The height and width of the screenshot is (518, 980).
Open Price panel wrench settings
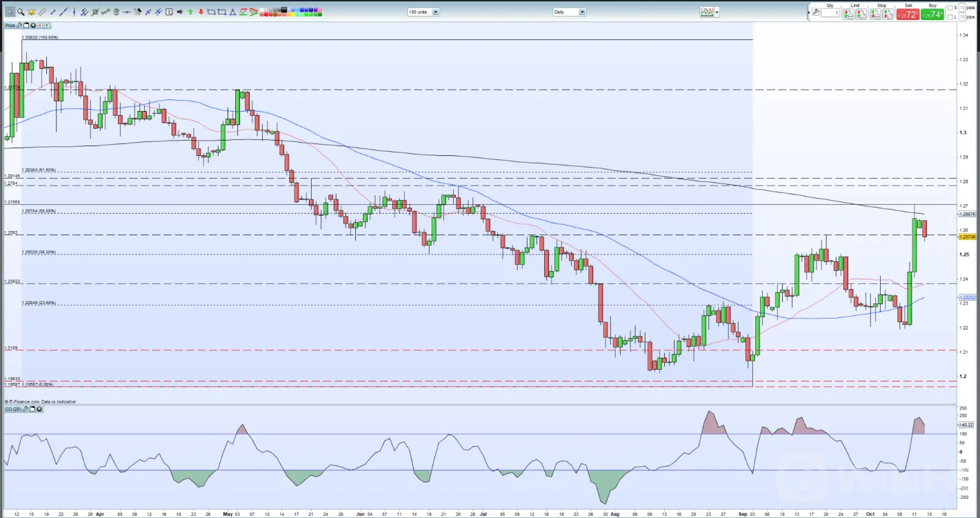click(x=19, y=26)
